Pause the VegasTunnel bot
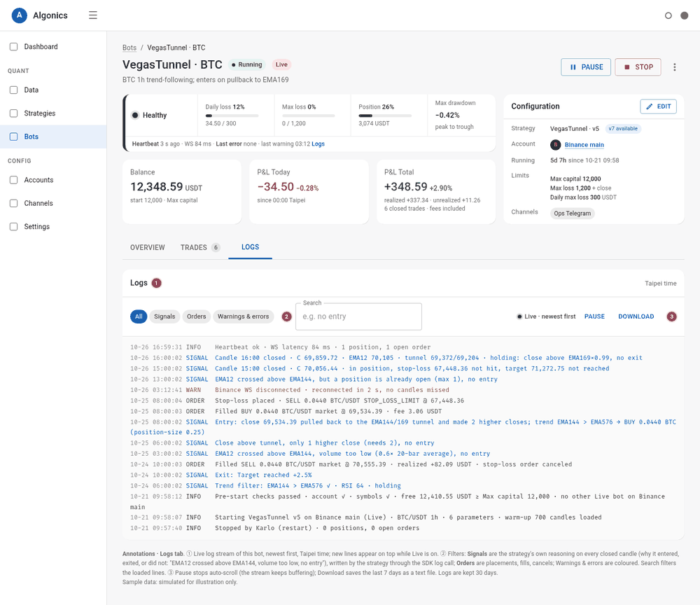 tap(586, 67)
